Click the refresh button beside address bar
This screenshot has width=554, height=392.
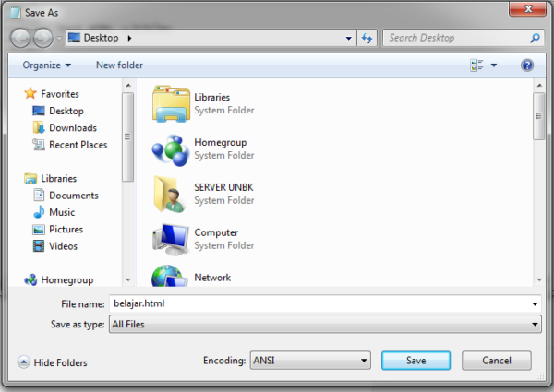[367, 38]
